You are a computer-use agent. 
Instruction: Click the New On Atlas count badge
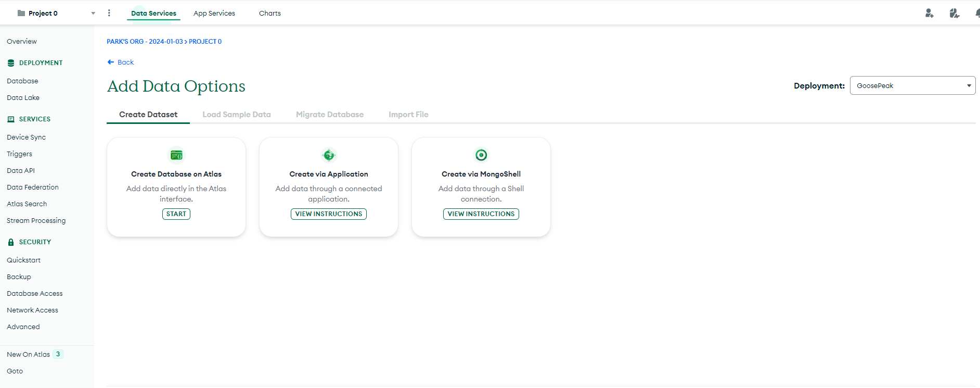click(58, 354)
